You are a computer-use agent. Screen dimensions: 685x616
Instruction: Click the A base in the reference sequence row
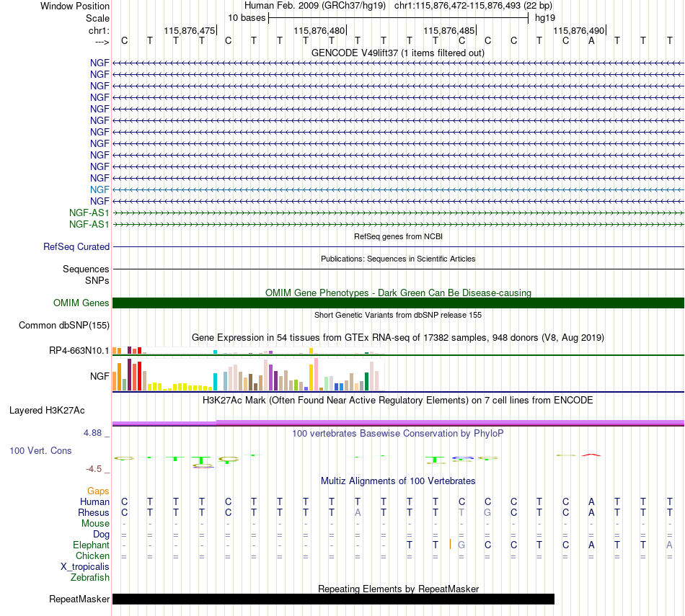tap(591, 40)
